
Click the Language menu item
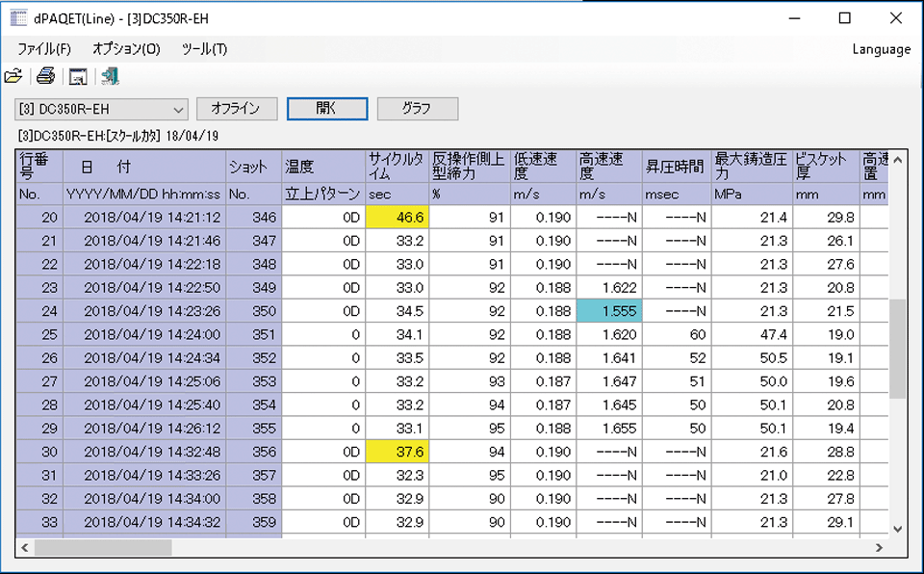point(881,49)
